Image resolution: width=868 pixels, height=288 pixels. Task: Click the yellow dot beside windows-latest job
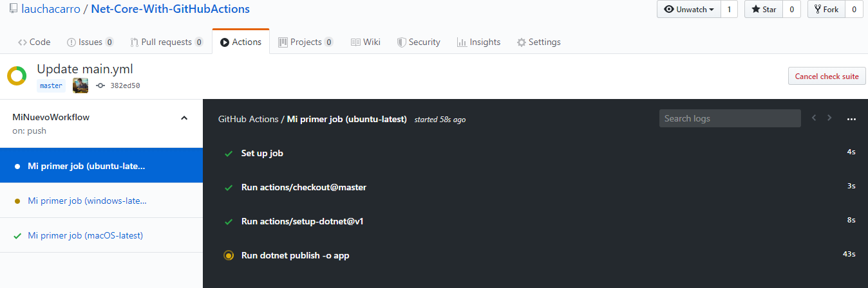pos(17,201)
